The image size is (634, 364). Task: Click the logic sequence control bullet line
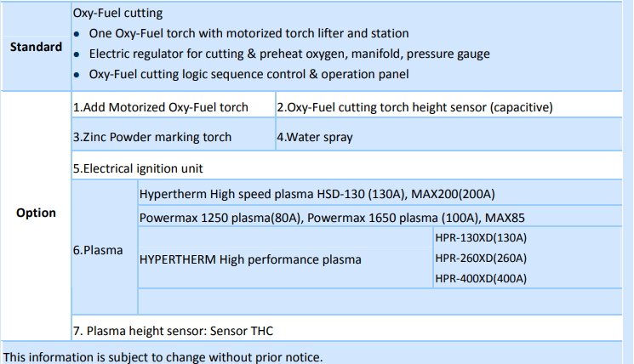click(248, 74)
